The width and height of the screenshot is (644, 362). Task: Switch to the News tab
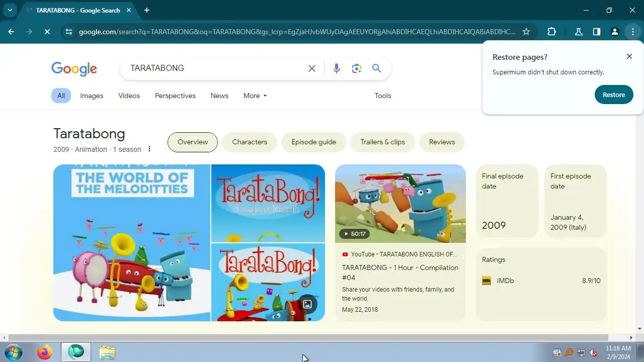(x=219, y=96)
